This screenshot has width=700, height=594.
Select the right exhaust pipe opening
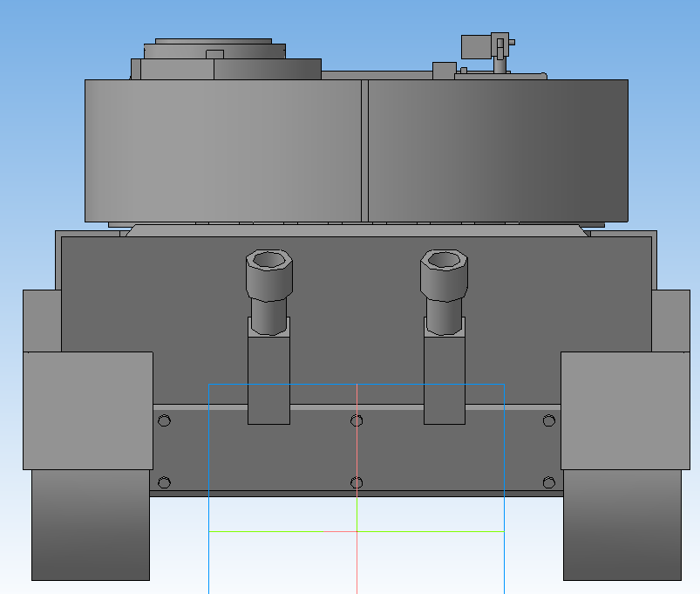[x=444, y=260]
